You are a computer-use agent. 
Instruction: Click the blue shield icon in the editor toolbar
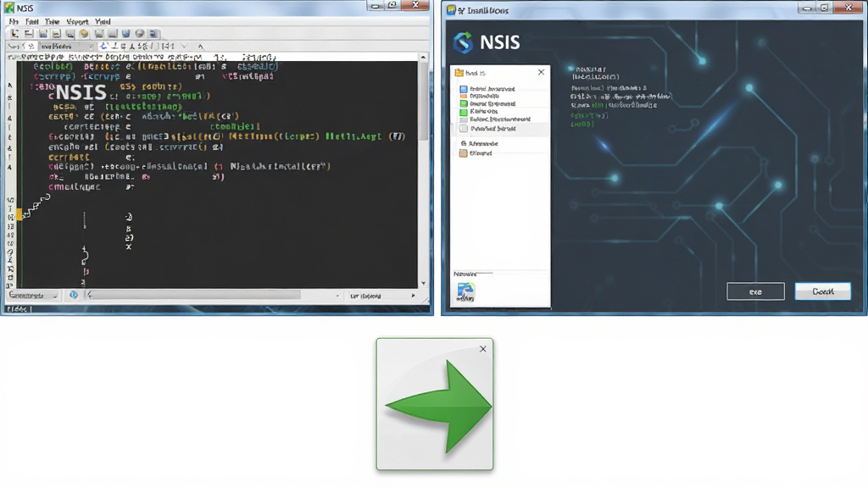[x=125, y=34]
